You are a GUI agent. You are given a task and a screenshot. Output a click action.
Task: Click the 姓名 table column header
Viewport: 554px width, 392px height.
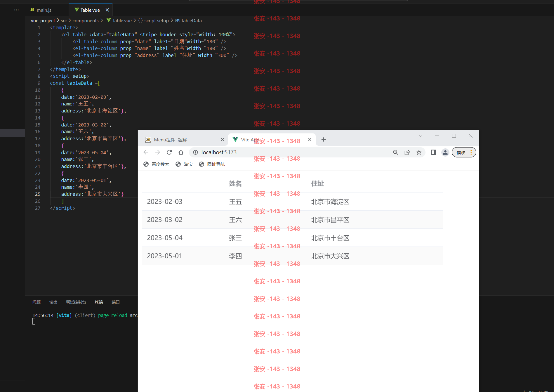coord(235,183)
